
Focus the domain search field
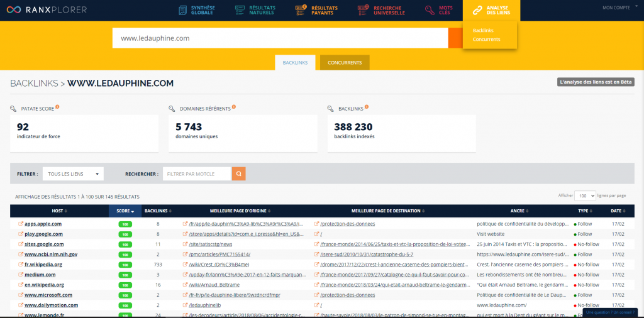tap(280, 38)
